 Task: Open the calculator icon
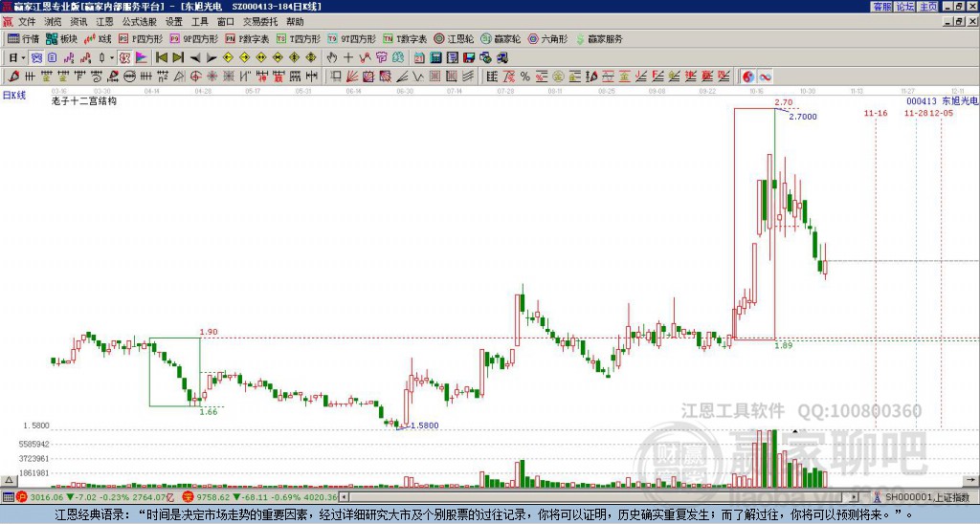tap(435, 58)
